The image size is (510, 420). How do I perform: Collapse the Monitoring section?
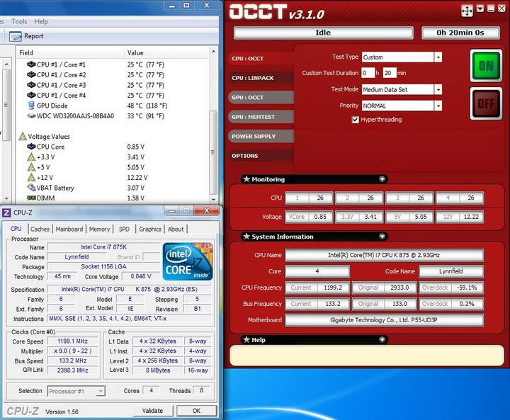click(382, 179)
